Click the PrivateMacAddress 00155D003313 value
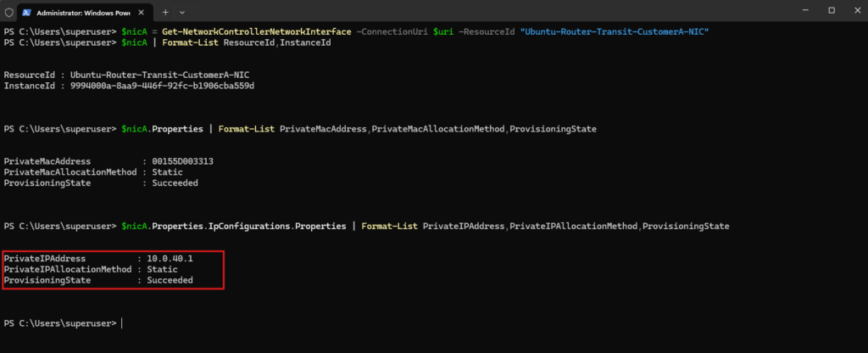Image resolution: width=868 pixels, height=353 pixels. [x=182, y=161]
